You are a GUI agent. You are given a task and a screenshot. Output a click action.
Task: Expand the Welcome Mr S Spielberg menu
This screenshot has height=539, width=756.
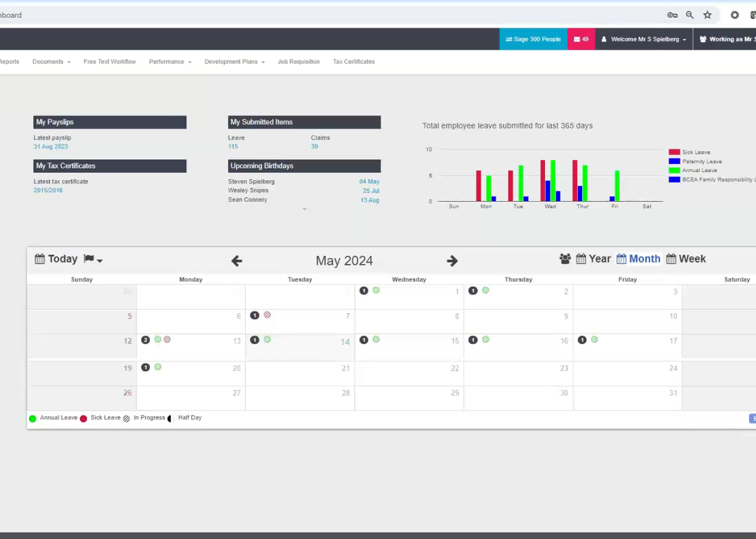pos(644,39)
